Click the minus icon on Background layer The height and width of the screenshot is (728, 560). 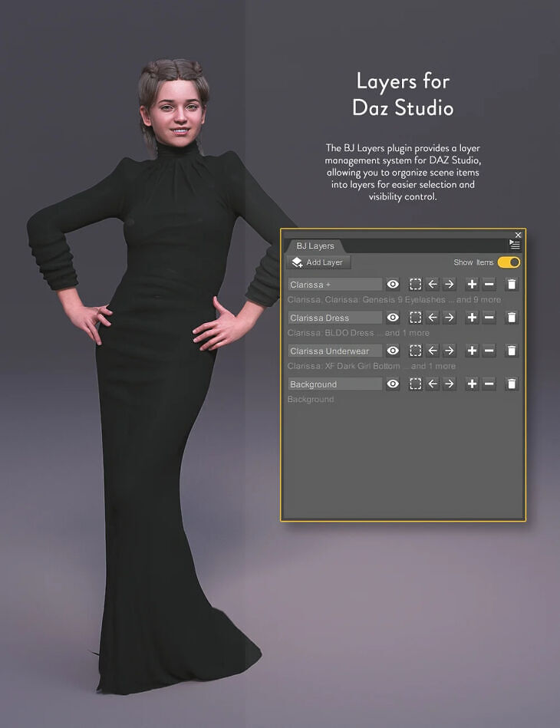489,384
